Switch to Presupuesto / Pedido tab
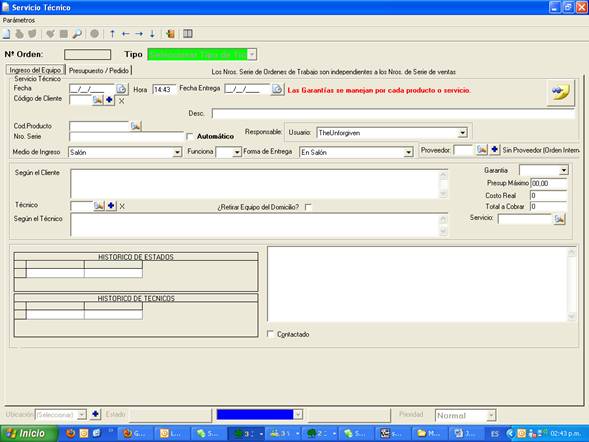This screenshot has width=589, height=442. tap(99, 71)
